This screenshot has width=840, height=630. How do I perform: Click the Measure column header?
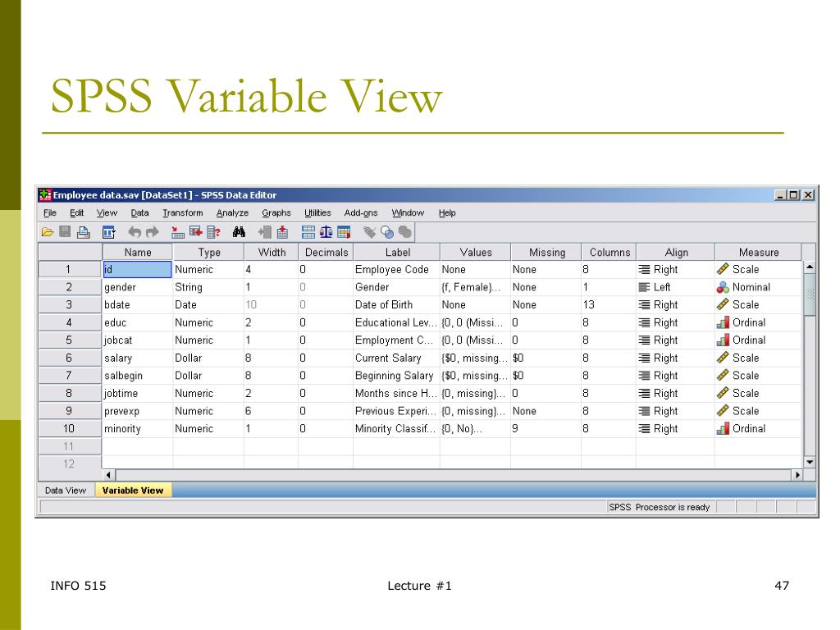[x=758, y=252]
